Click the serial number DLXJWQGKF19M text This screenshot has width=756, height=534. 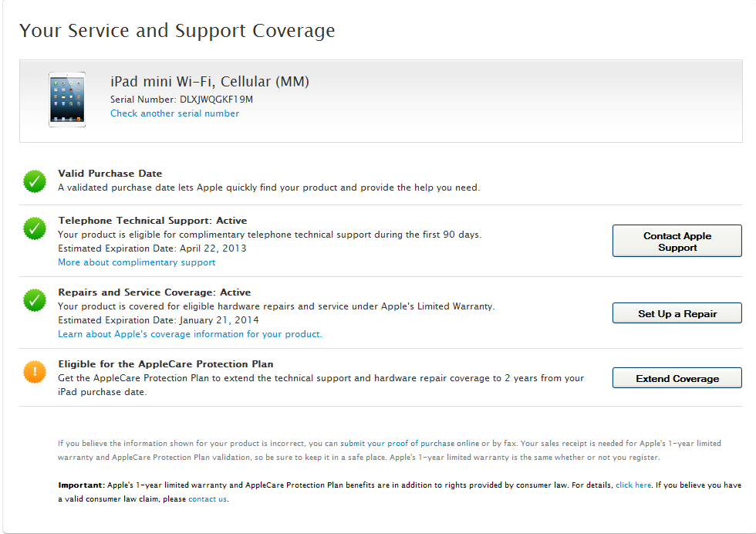coord(217,100)
